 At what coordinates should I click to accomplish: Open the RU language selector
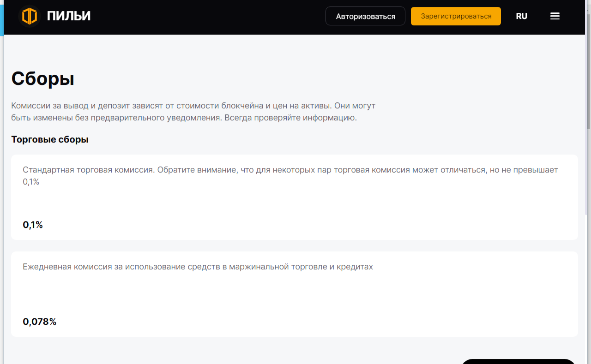click(522, 16)
